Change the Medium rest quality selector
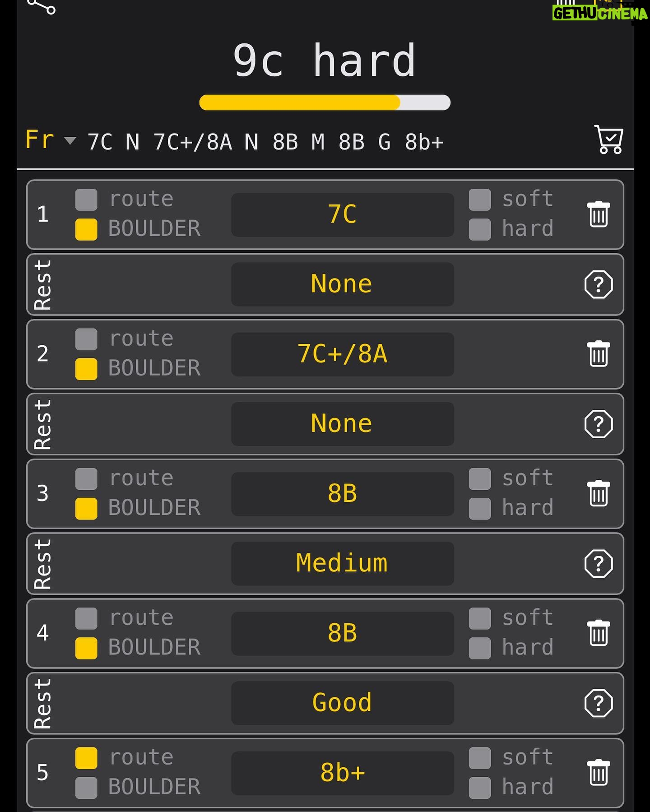 [343, 564]
